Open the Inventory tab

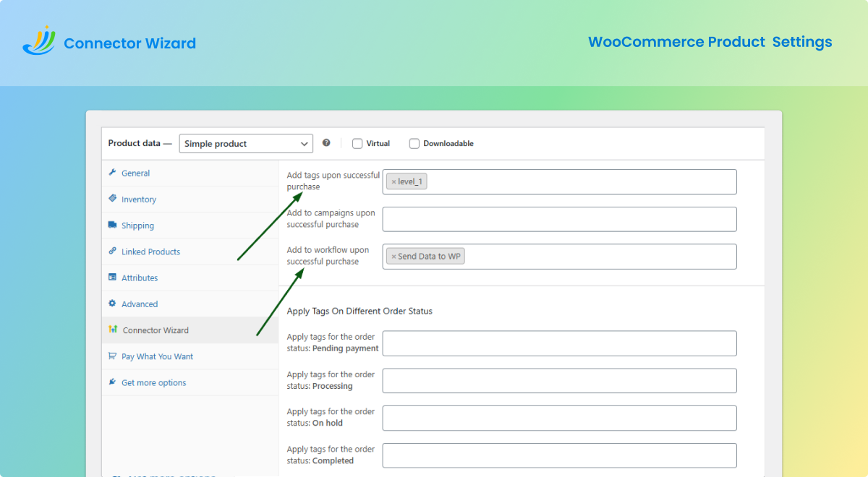pos(190,199)
